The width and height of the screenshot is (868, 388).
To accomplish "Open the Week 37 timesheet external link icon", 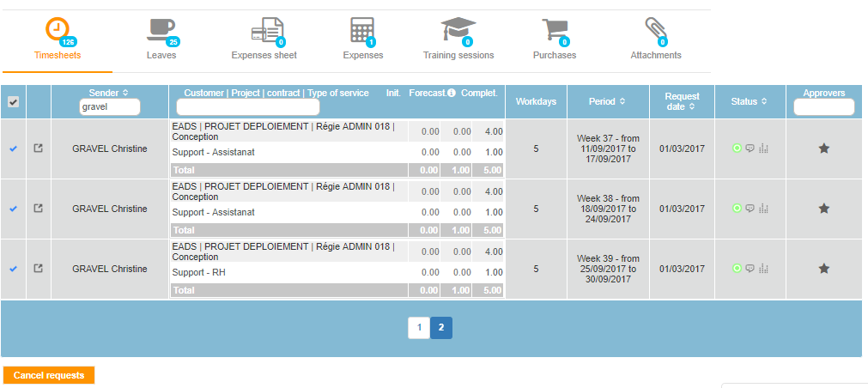I will click(x=38, y=149).
